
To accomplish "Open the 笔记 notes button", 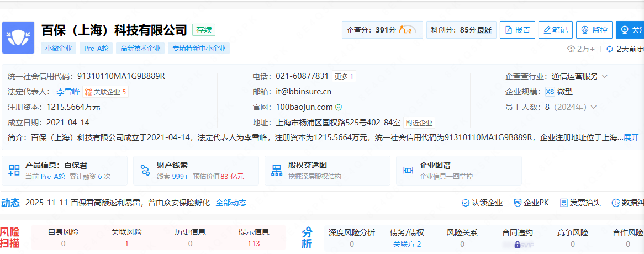I will pos(555,30).
